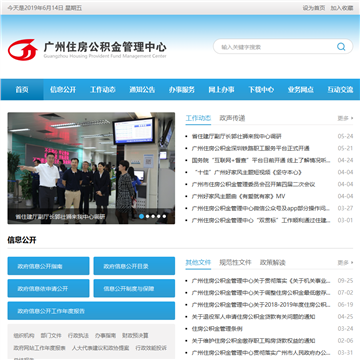Image resolution: width=360 pixels, height=360 pixels.
Task: Open 网上办事 navigation menu
Action: tap(221, 89)
